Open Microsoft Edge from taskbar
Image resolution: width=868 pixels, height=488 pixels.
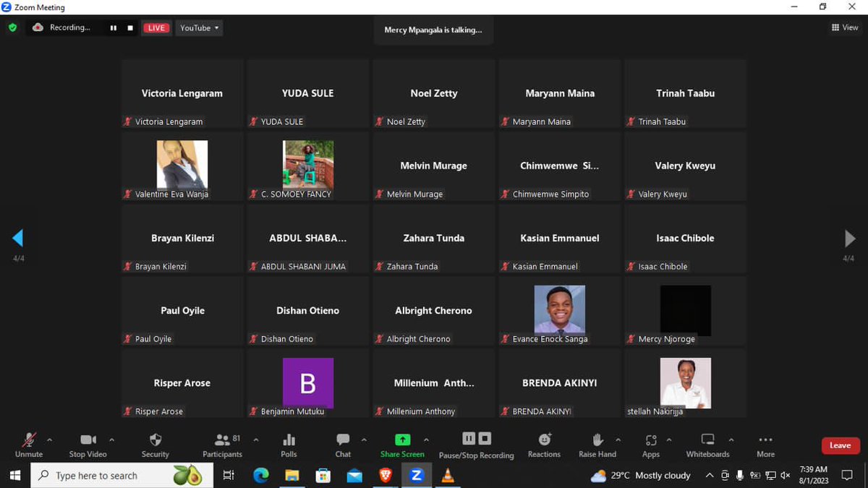click(261, 475)
